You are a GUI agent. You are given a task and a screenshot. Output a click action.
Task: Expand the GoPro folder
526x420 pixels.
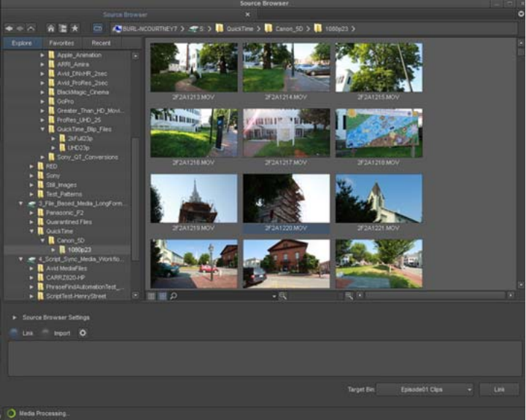(x=42, y=101)
